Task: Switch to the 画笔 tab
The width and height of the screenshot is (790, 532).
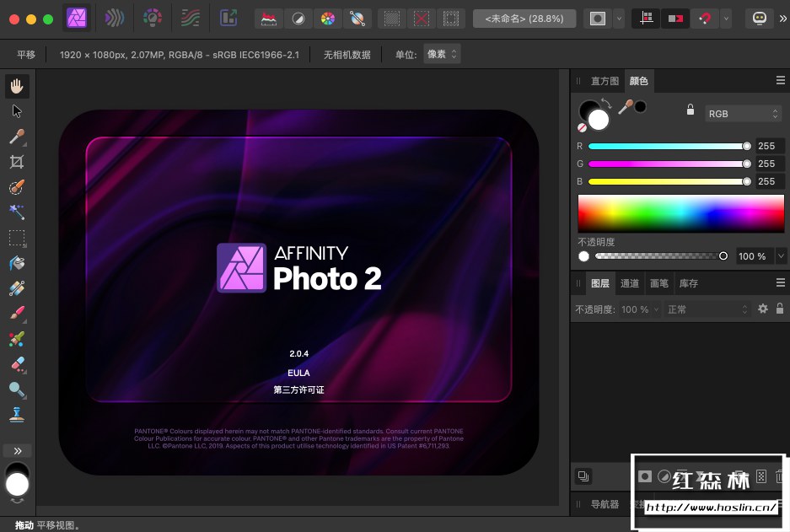Action: 659,283
